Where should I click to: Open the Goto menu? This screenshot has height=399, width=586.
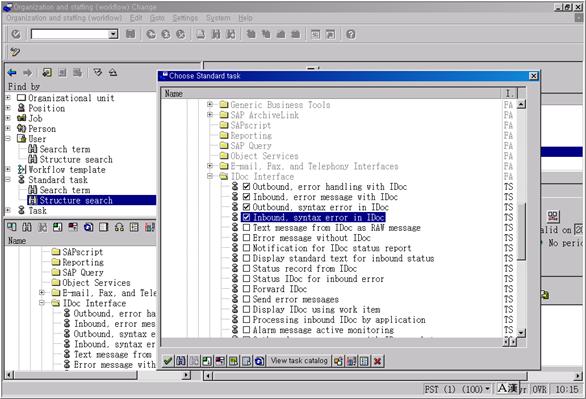pyautogui.click(x=157, y=18)
